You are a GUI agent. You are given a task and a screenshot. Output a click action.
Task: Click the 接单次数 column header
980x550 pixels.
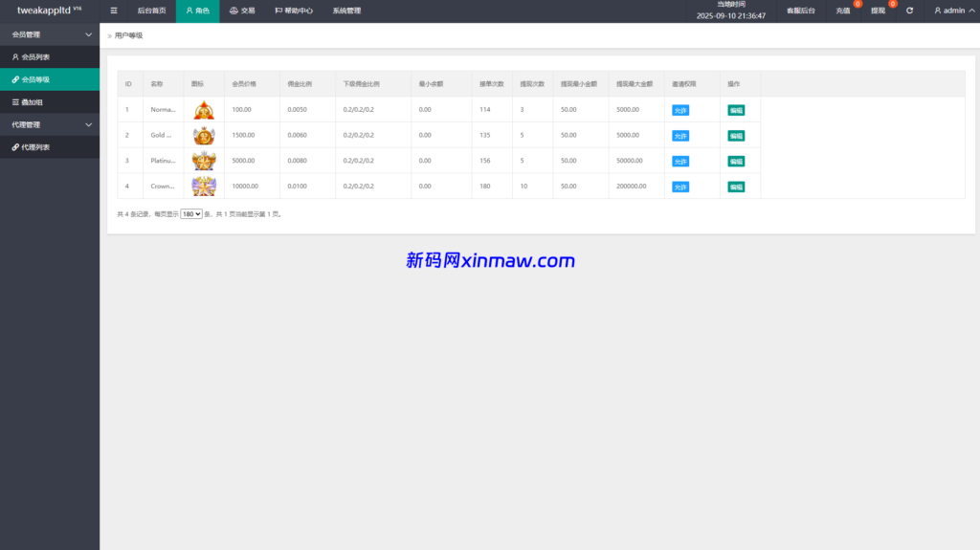491,84
